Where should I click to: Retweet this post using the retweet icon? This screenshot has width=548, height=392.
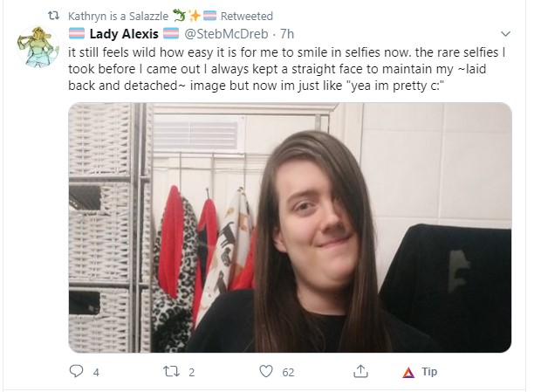coord(172,371)
